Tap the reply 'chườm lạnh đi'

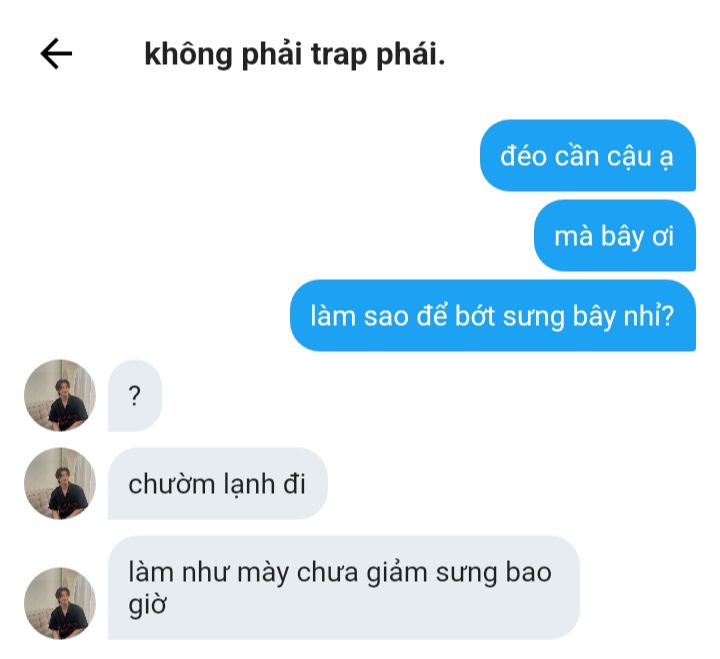[218, 484]
